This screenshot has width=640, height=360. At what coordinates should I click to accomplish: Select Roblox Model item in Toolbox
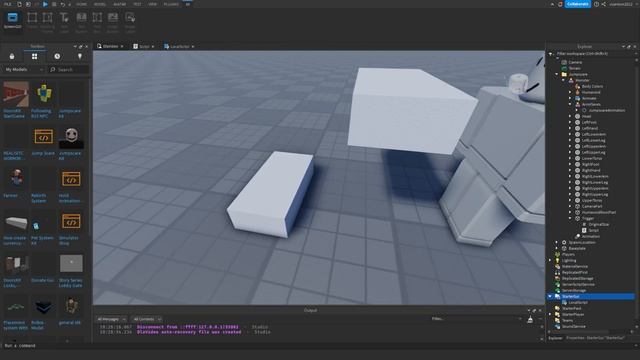tap(44, 306)
